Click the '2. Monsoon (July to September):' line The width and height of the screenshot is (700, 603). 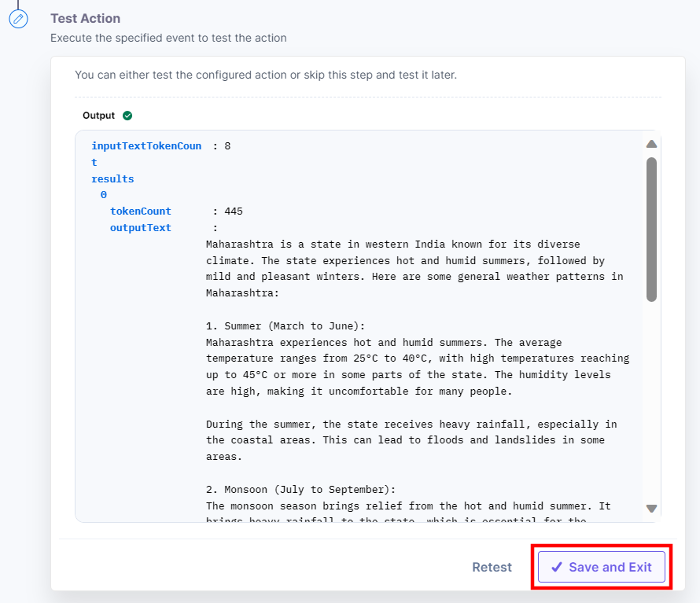click(301, 489)
